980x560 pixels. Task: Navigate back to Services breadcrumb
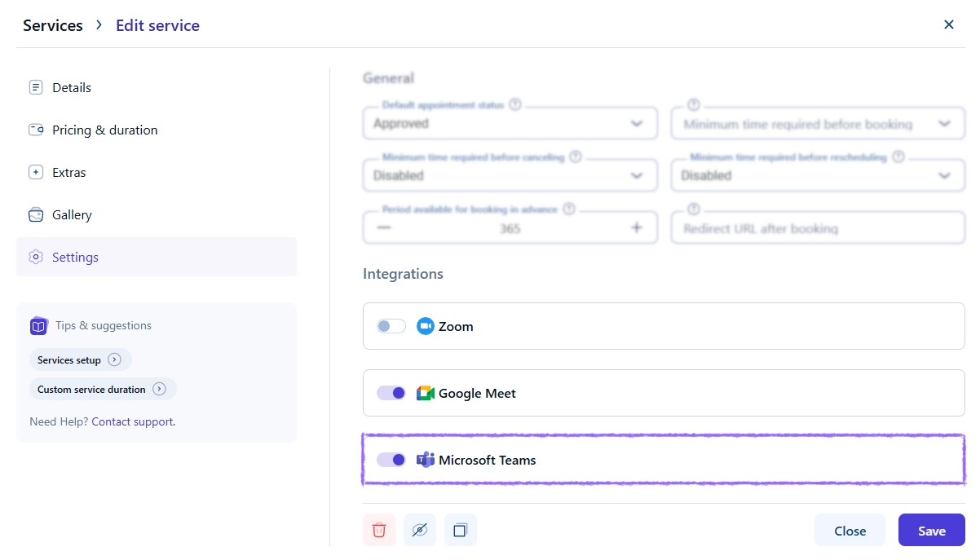click(x=52, y=24)
